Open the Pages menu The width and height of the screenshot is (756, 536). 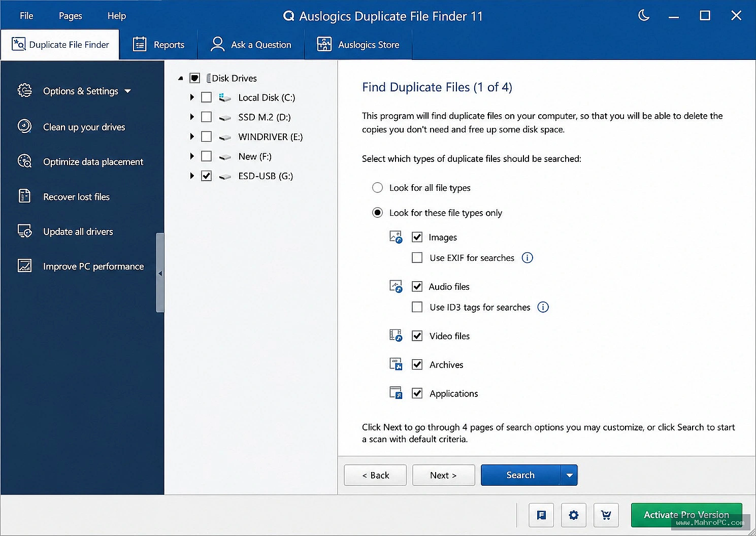pos(70,16)
